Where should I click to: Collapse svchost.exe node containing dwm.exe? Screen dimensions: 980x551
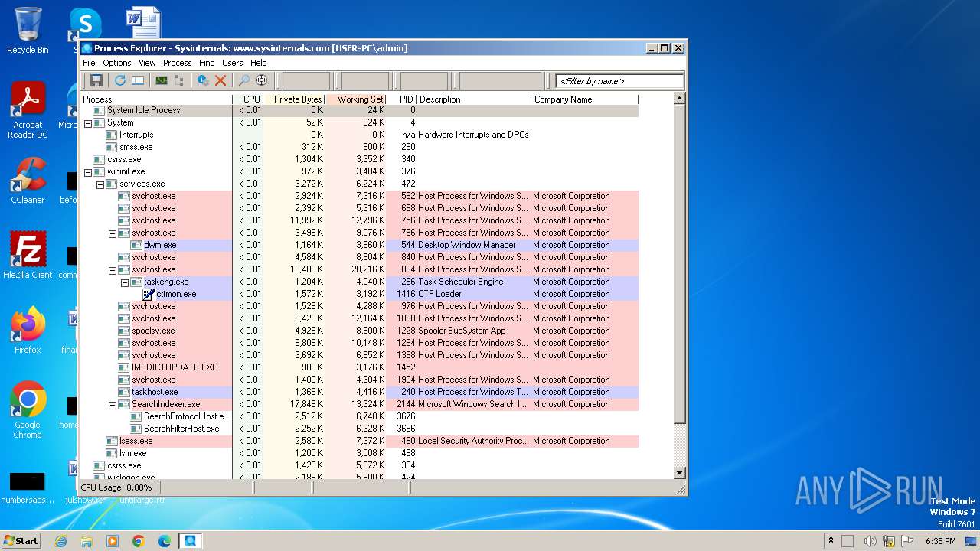coord(112,233)
